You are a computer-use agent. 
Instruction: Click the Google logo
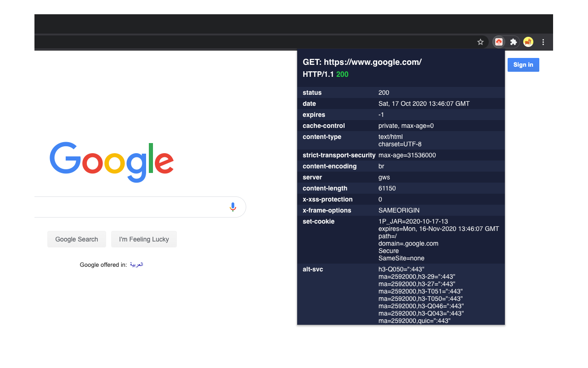point(112,162)
